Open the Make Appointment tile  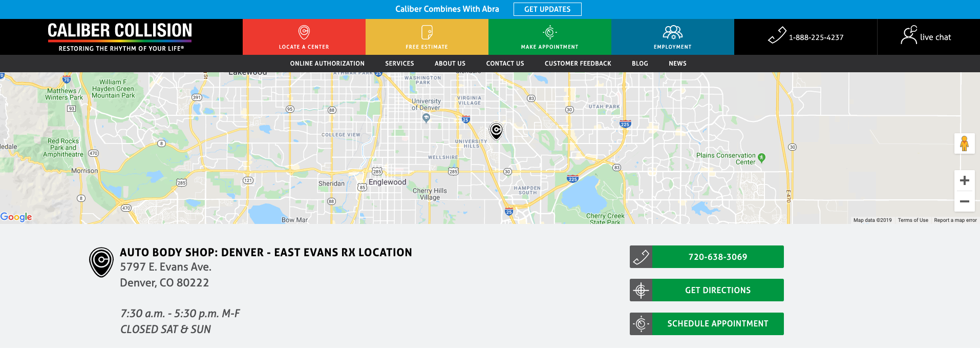pyautogui.click(x=550, y=37)
